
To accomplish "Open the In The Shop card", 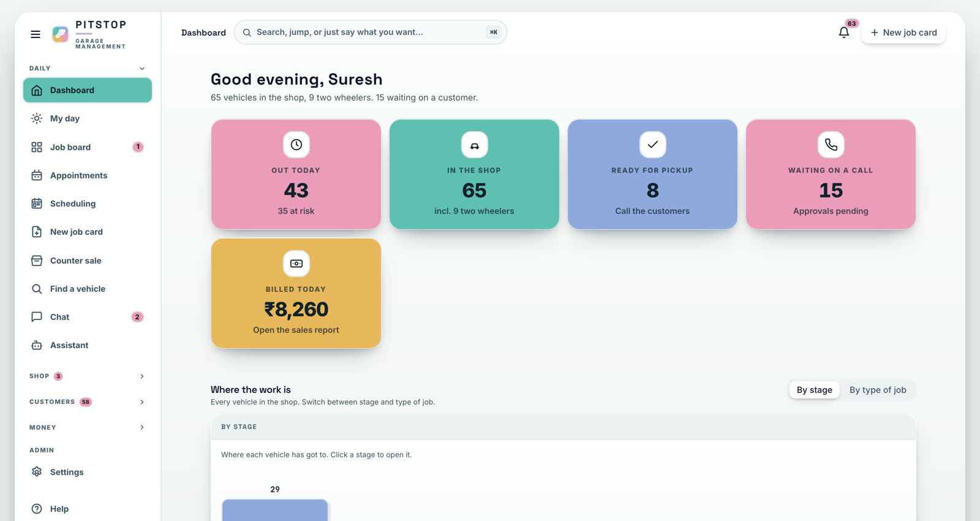I will tap(475, 174).
